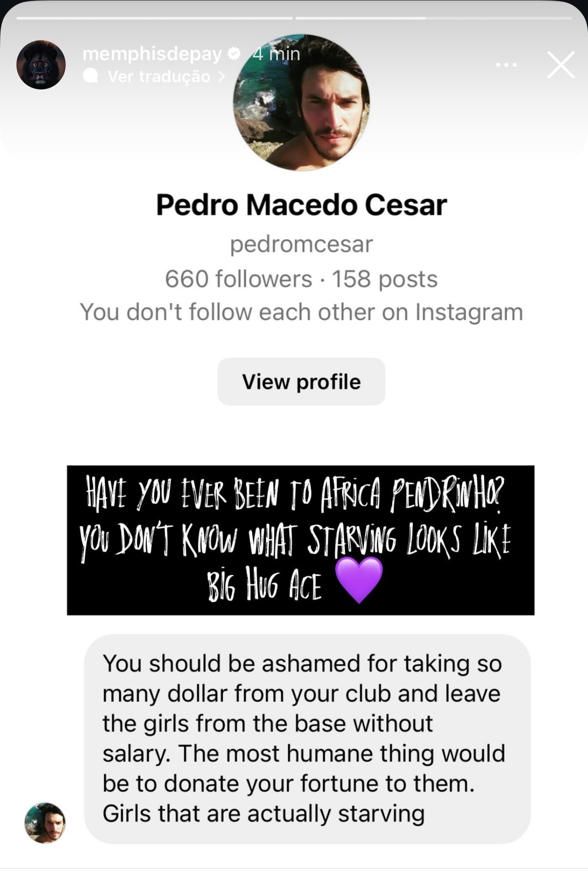588x876 pixels.
Task: Tap the Pedro Macedo Cesar display name
Action: [x=302, y=205]
